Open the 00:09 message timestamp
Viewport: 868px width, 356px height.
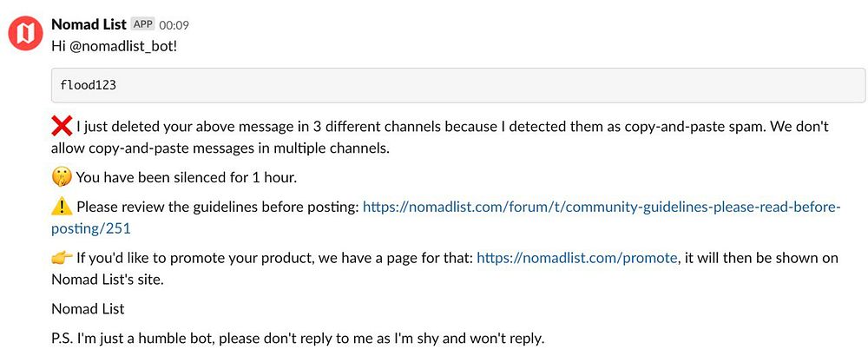pos(174,25)
